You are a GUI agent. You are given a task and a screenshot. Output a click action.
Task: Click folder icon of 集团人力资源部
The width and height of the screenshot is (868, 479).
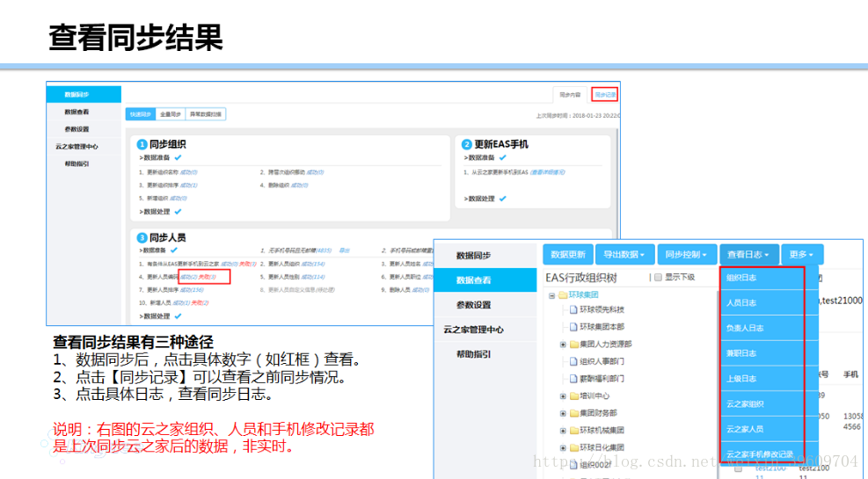pos(574,344)
